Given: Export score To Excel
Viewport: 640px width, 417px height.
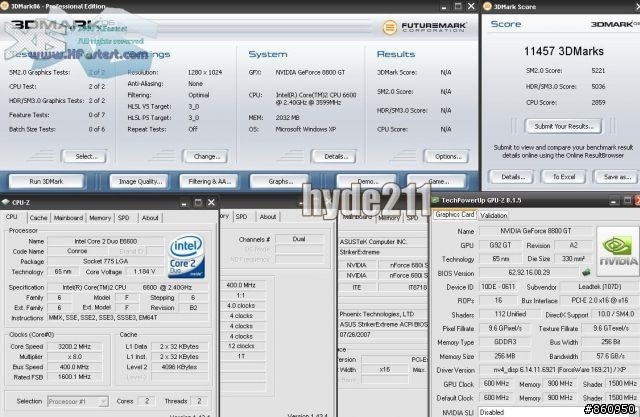Looking at the screenshot, I should point(564,177).
